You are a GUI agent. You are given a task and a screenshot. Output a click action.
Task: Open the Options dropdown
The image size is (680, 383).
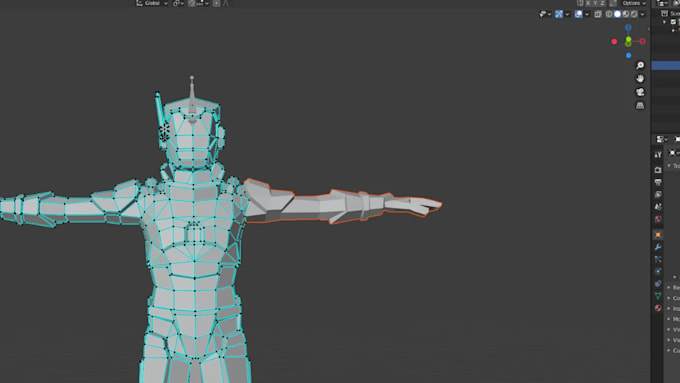click(634, 3)
